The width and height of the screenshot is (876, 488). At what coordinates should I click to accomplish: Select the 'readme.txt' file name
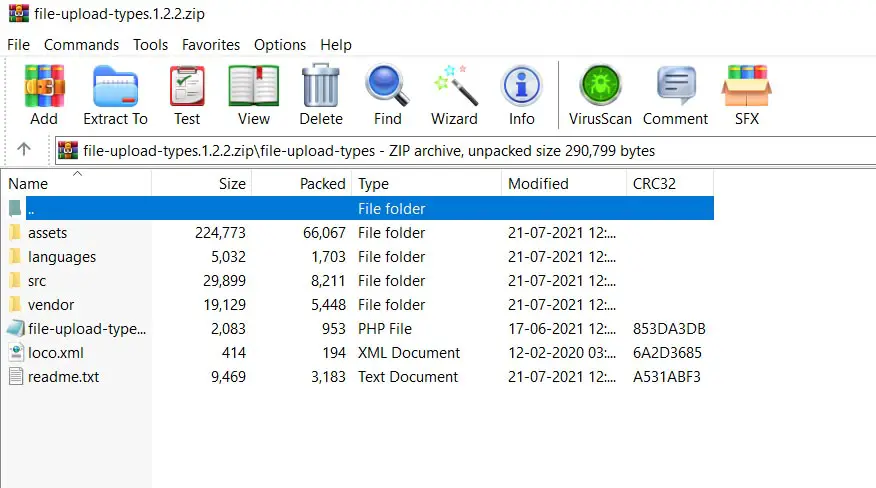(x=64, y=377)
